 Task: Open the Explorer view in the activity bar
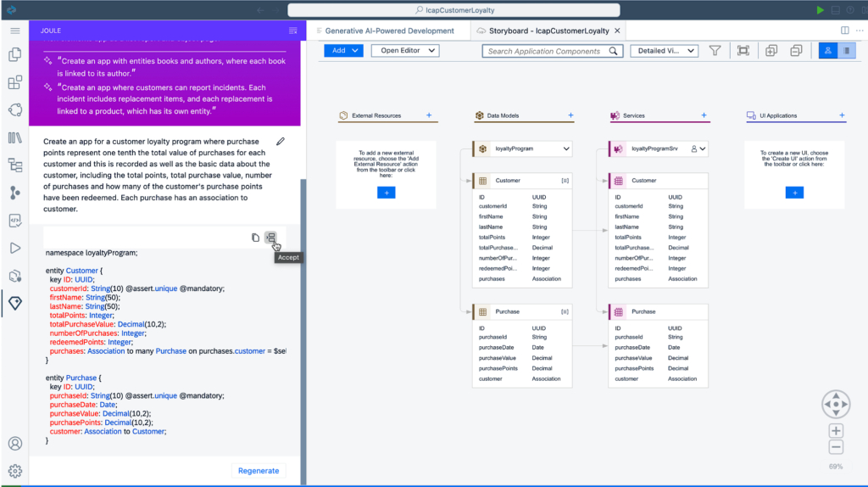[x=14, y=54]
